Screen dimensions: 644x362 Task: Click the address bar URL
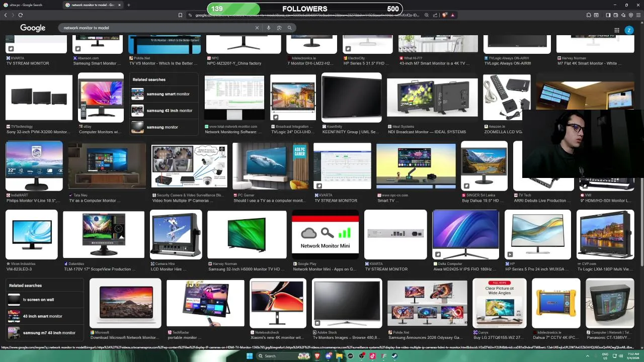[x=307, y=15]
